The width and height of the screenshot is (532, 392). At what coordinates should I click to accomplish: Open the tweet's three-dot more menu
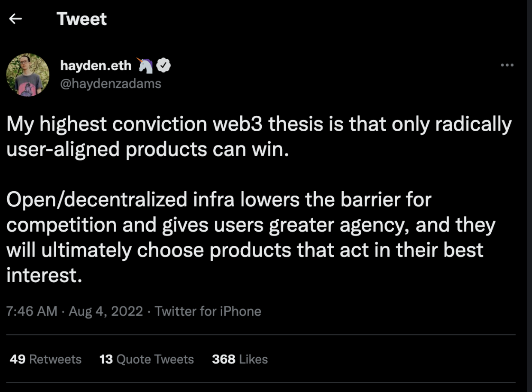[x=507, y=65]
